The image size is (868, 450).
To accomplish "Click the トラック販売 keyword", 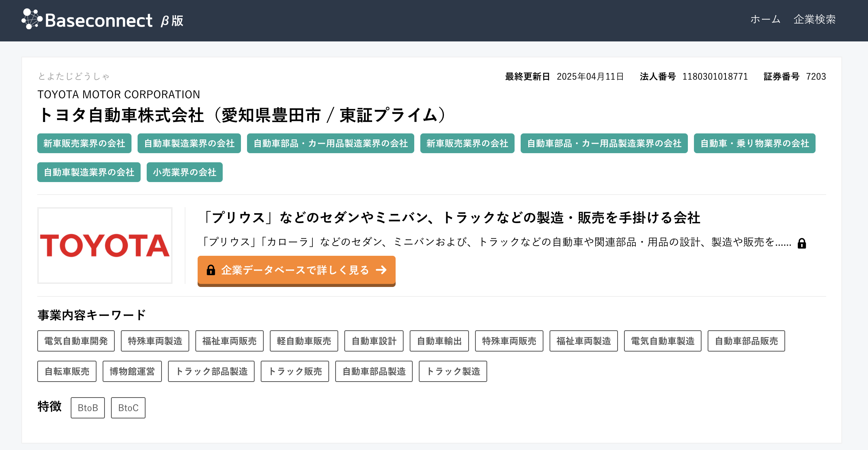I will point(295,371).
